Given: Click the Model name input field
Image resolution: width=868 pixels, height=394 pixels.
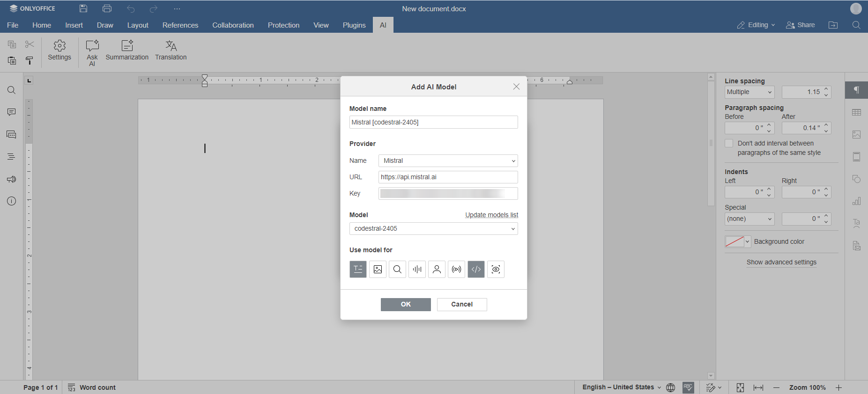Looking at the screenshot, I should pyautogui.click(x=433, y=123).
